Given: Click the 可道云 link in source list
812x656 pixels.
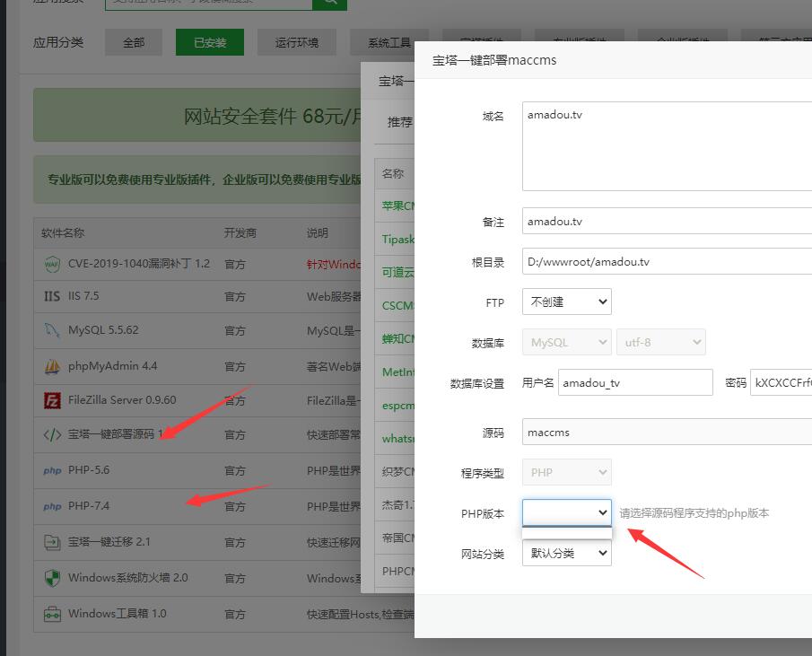Looking at the screenshot, I should click(397, 272).
